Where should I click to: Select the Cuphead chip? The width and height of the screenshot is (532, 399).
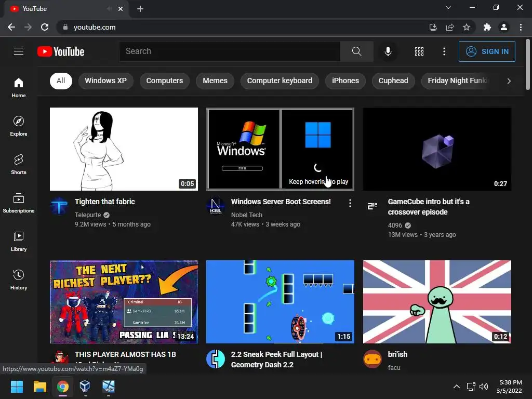(393, 81)
